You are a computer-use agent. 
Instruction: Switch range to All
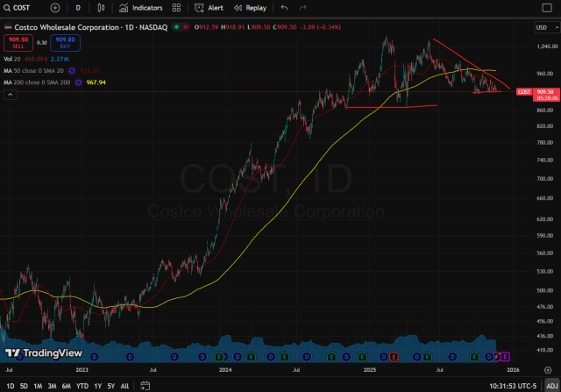coord(124,385)
